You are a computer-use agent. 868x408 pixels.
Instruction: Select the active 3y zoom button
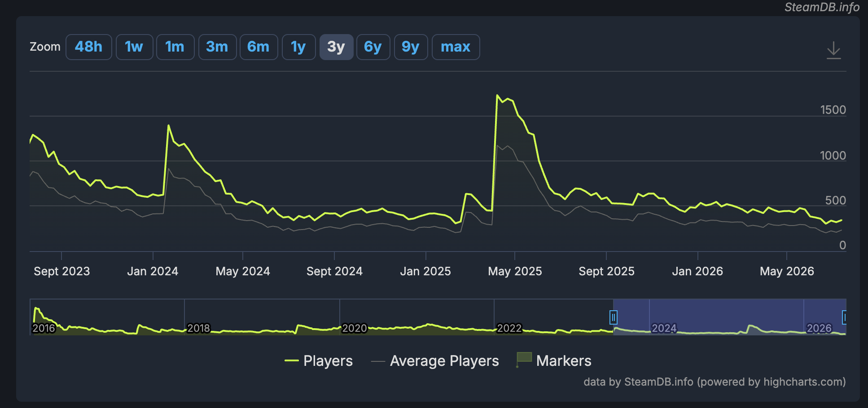336,47
